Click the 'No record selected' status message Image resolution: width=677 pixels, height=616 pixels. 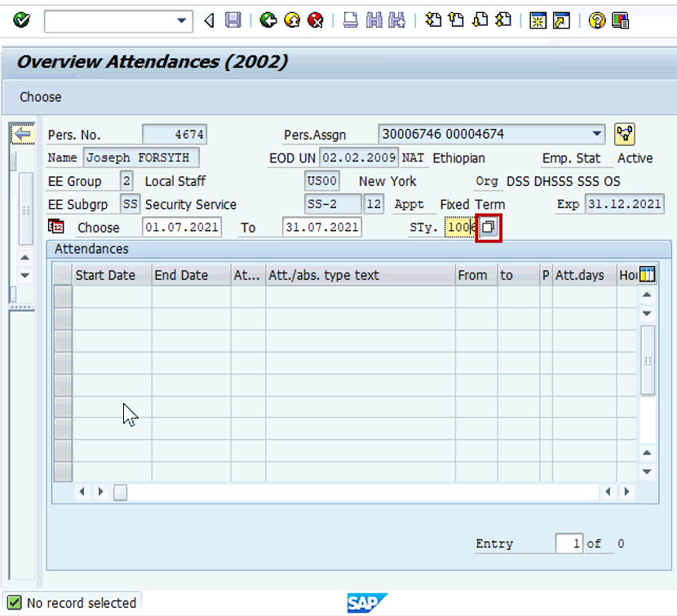[x=82, y=603]
